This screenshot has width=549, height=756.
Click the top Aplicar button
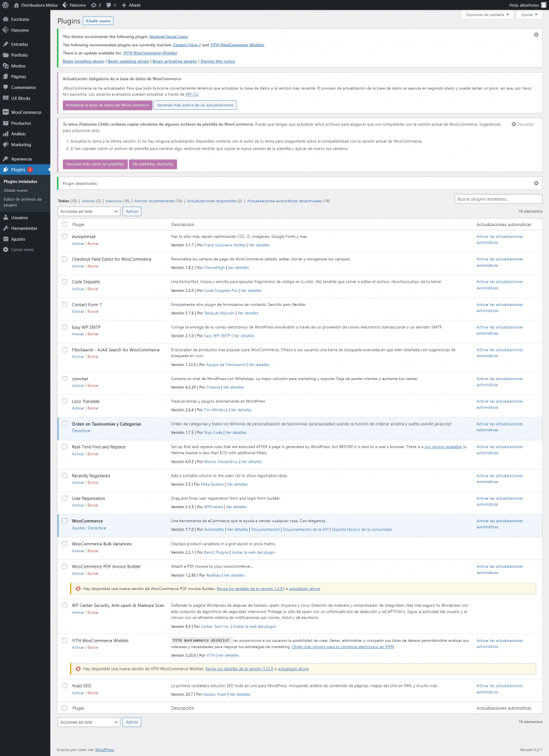pos(132,211)
